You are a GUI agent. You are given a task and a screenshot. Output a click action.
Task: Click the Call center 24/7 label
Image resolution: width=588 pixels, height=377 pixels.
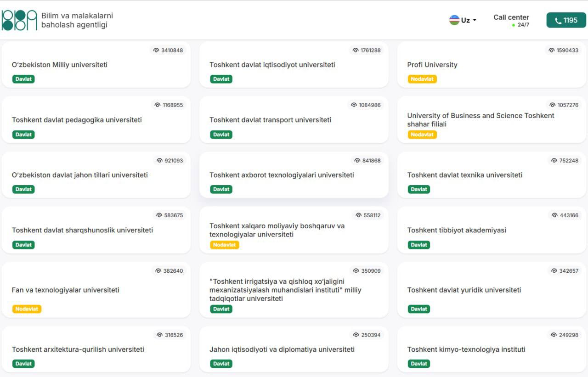511,21
